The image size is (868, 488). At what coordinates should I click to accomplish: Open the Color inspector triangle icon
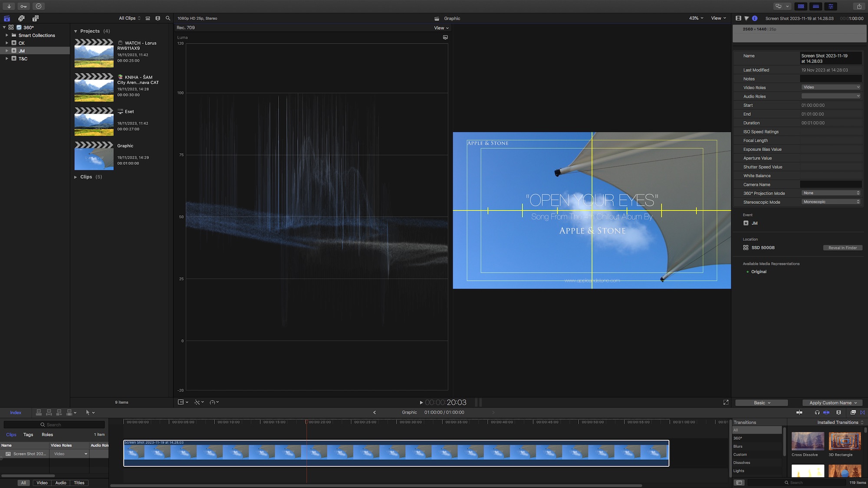tap(746, 18)
